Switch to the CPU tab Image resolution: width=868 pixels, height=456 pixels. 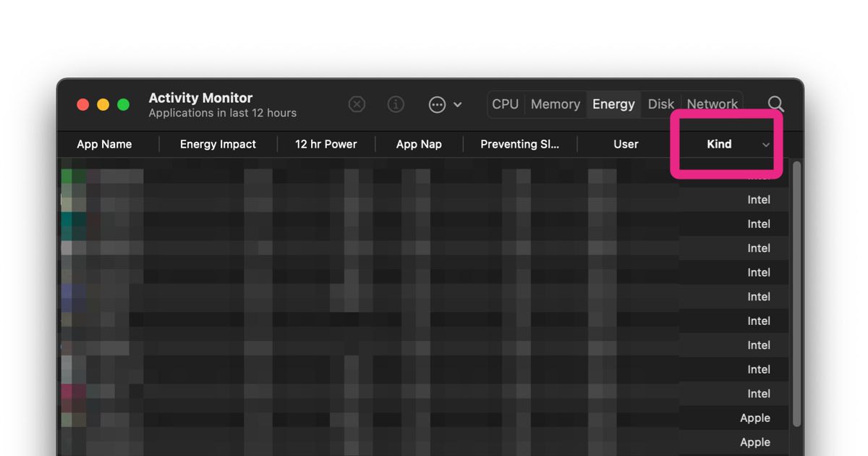505,104
